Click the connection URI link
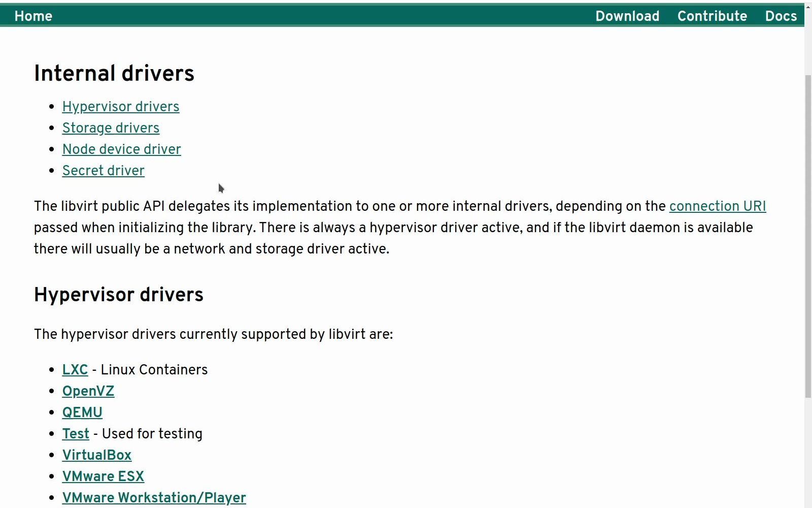 click(718, 206)
